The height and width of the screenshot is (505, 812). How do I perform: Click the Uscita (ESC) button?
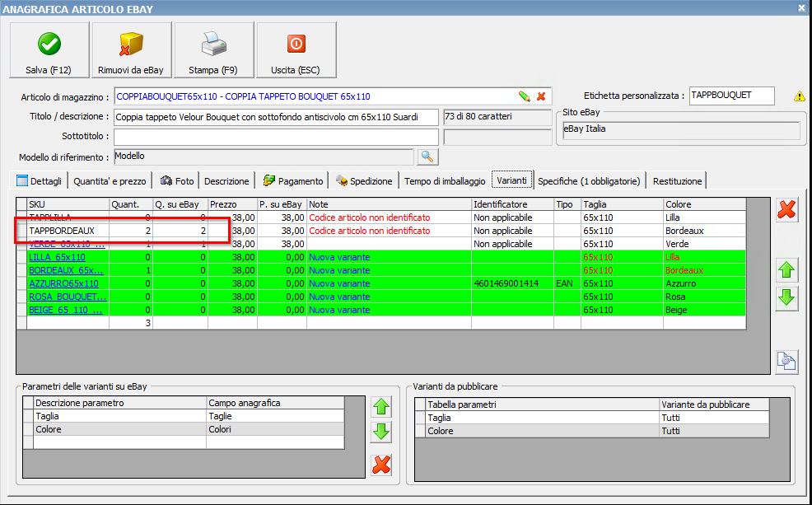click(296, 49)
